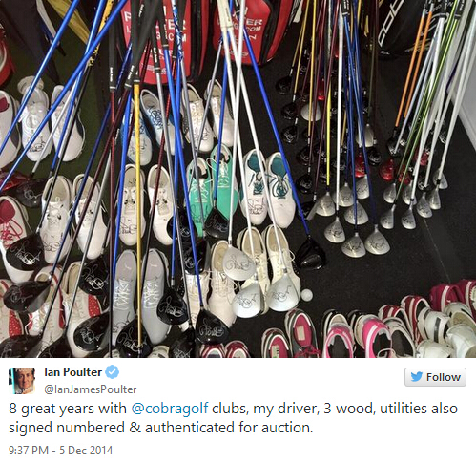
Task: Open the 9:37 PM - 5 Dec 2014 timestamp
Action: (x=60, y=451)
